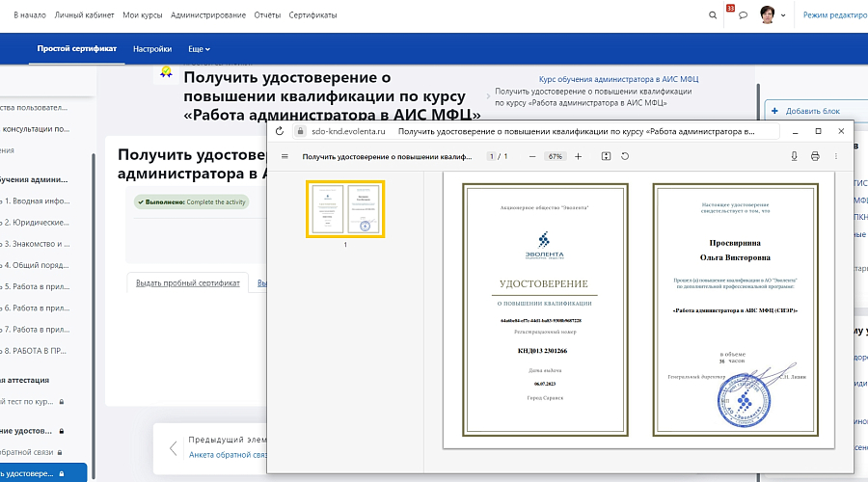Expand the Еще dropdown menu
Viewport: 868px width, 482px height.
tap(200, 49)
